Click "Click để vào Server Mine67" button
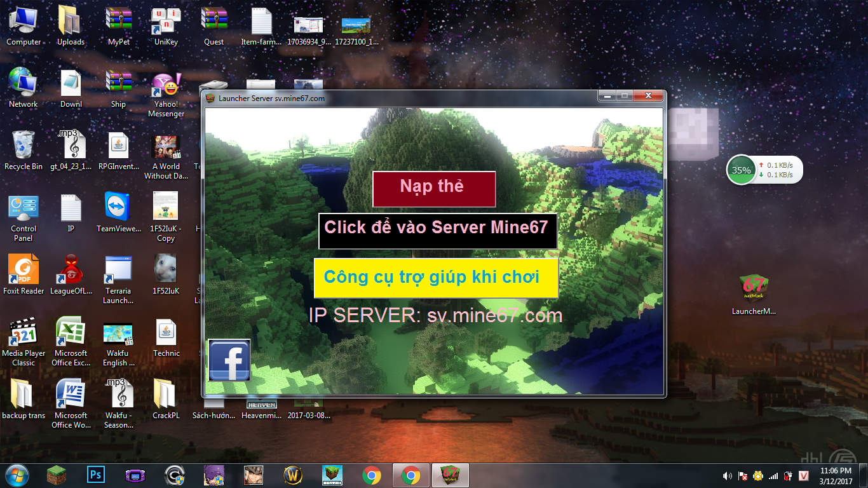868x488 pixels. pyautogui.click(x=438, y=231)
